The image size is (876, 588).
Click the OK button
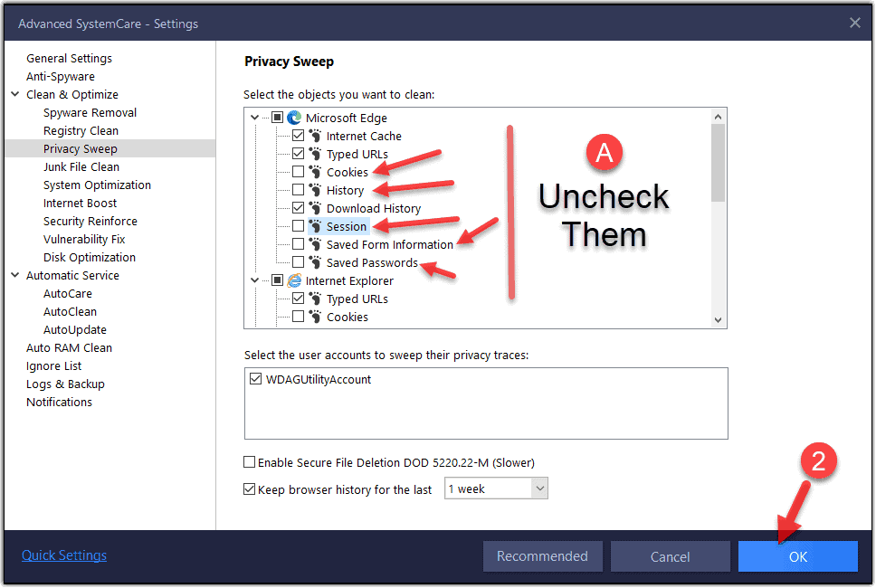click(797, 556)
